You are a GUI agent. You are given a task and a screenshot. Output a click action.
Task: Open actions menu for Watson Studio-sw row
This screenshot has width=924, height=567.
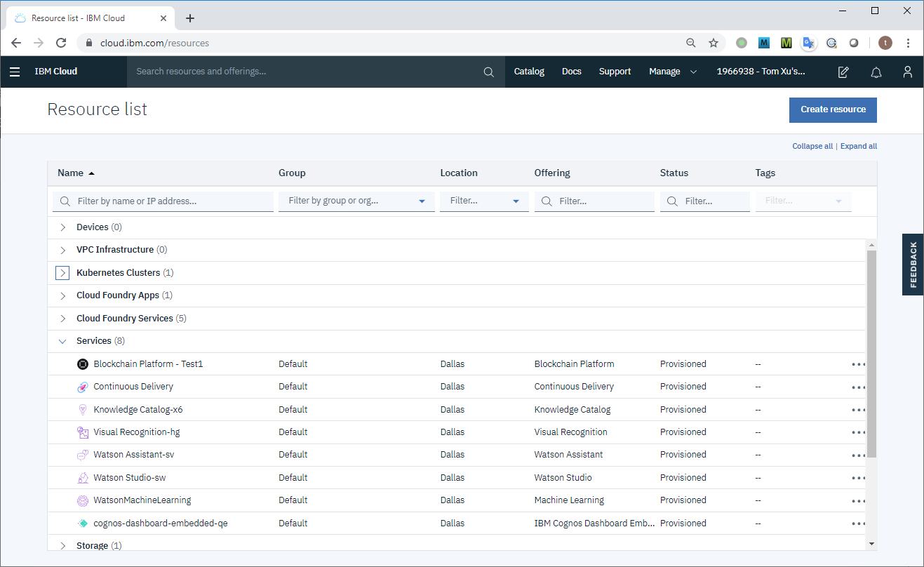(858, 479)
